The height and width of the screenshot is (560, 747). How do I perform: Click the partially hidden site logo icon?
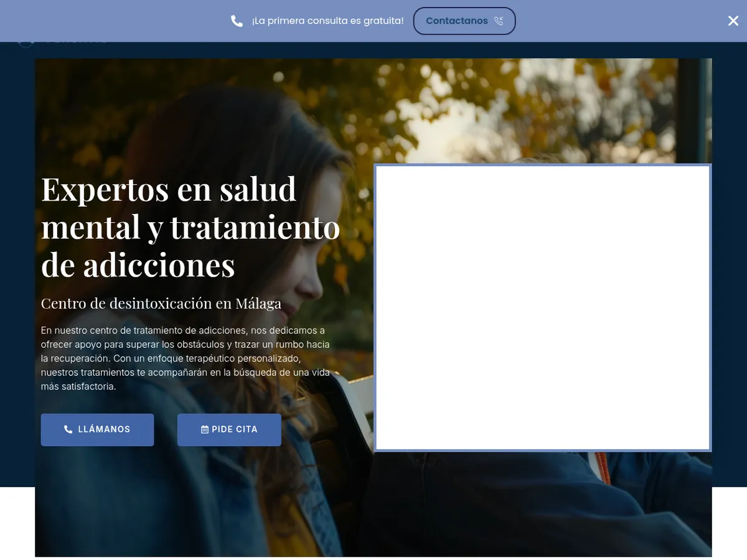pyautogui.click(x=26, y=44)
